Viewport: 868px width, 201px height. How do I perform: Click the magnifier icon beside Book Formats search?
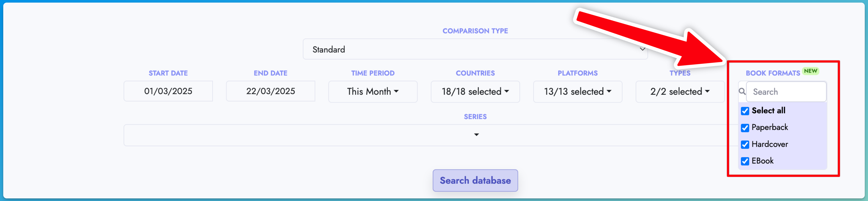[x=742, y=91]
